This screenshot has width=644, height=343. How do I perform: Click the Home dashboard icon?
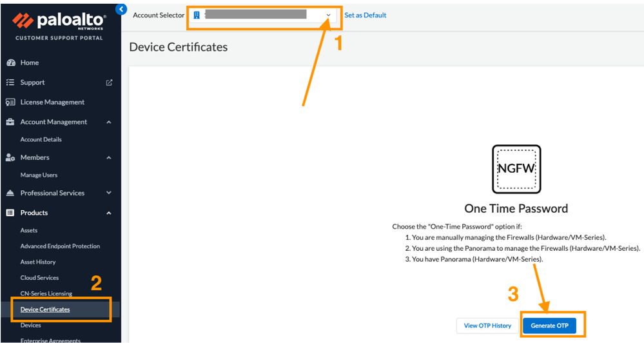click(x=11, y=63)
